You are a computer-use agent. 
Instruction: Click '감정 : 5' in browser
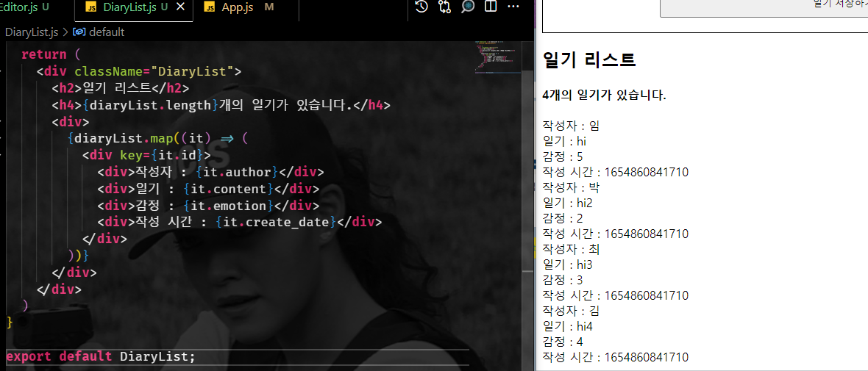563,156
